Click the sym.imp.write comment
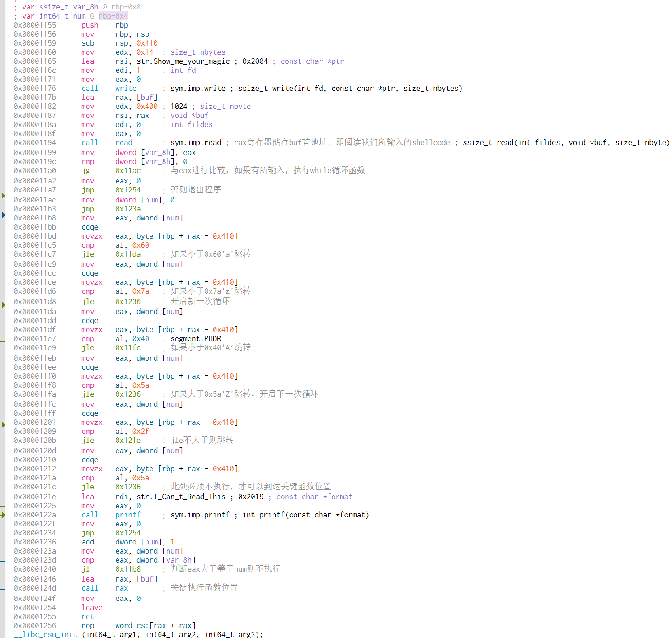Image resolution: width=672 pixels, height=638 pixels. [198, 89]
